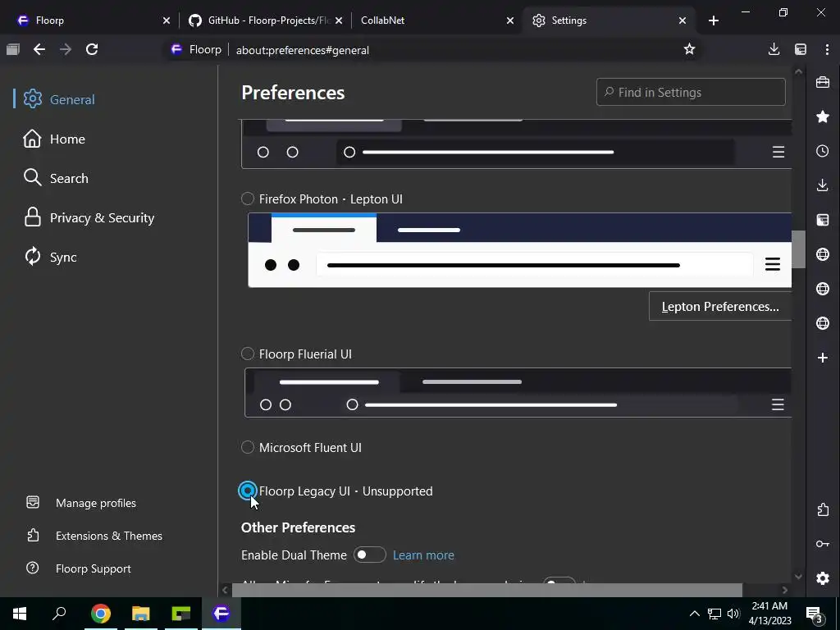Bookmark this page with star icon
Screen dimensions: 840x630
[x=689, y=49]
